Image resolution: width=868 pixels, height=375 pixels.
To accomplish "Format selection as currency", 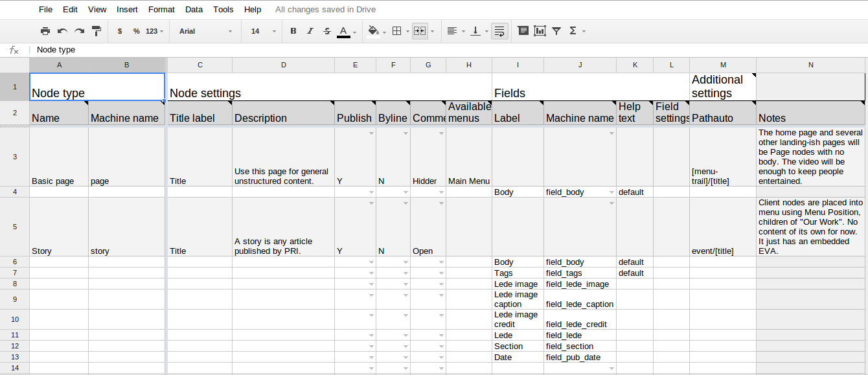I will coord(120,31).
